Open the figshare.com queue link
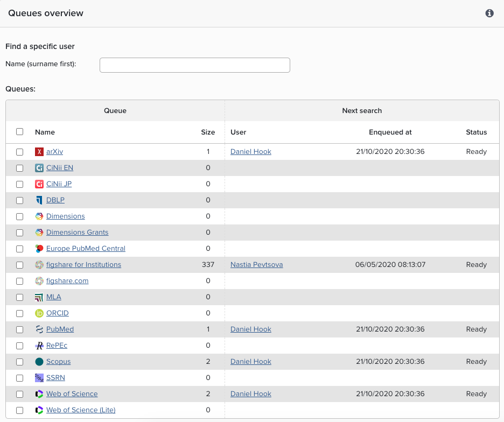Image resolution: width=504 pixels, height=422 pixels. point(67,281)
